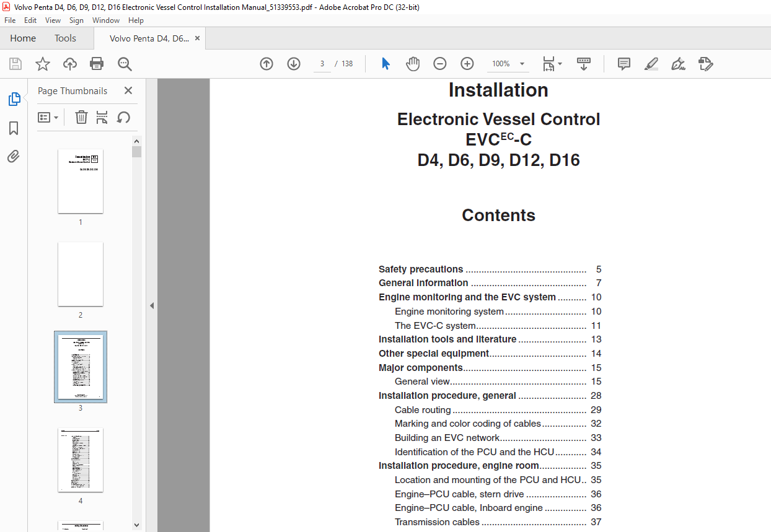Viewport: 771px width, 532px height.
Task: Zoom out with minus button
Action: tap(440, 64)
